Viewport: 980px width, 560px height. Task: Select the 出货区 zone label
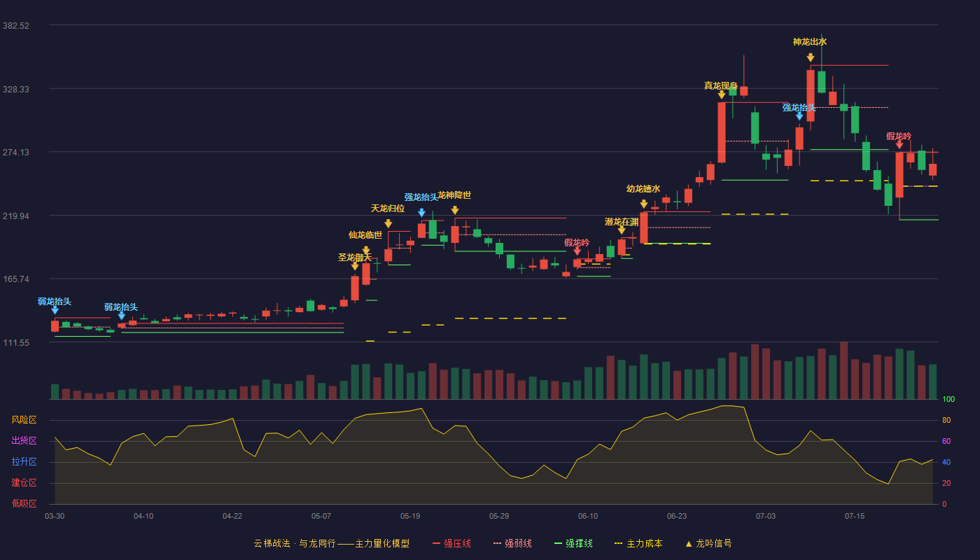click(24, 441)
